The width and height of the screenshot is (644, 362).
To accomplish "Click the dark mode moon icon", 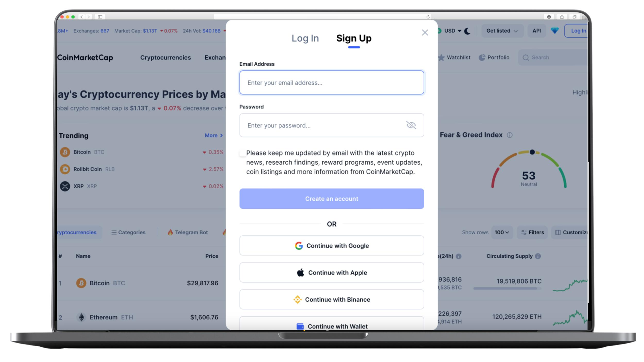I will pyautogui.click(x=468, y=31).
